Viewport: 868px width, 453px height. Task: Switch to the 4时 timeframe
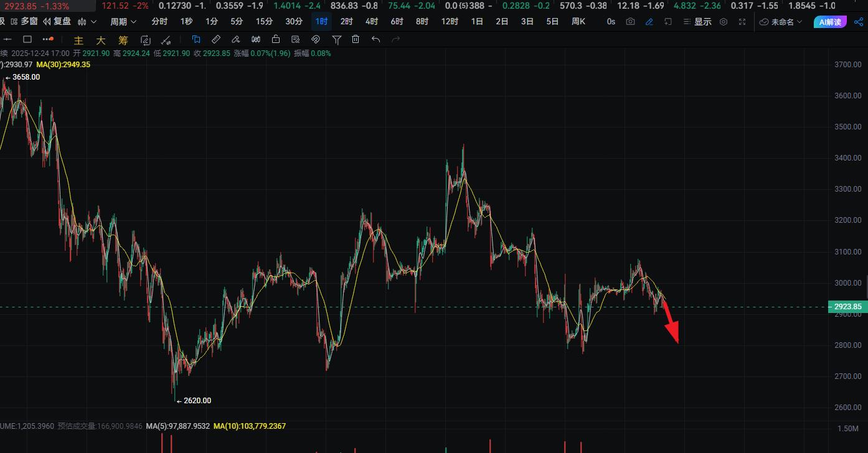(x=371, y=22)
